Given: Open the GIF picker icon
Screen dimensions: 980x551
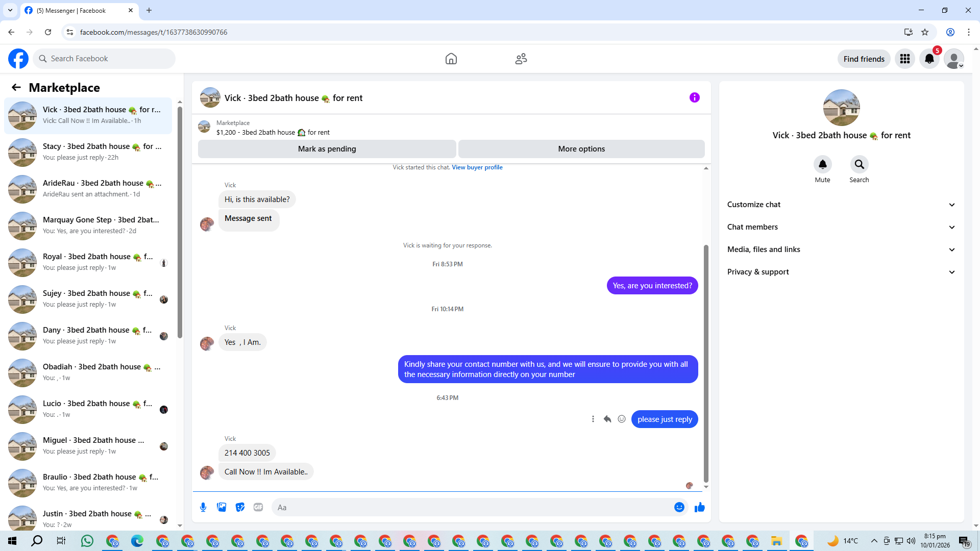Looking at the screenshot, I should (258, 507).
